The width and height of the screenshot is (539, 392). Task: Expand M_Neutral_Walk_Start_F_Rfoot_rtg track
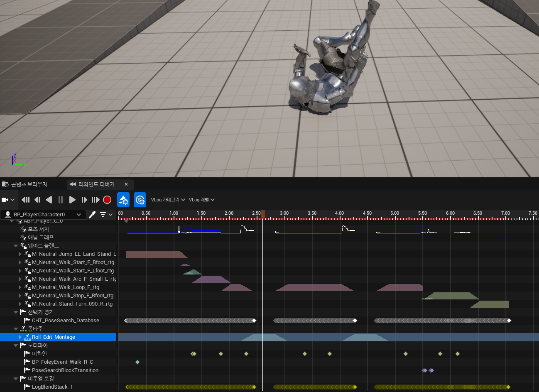[x=20, y=262]
